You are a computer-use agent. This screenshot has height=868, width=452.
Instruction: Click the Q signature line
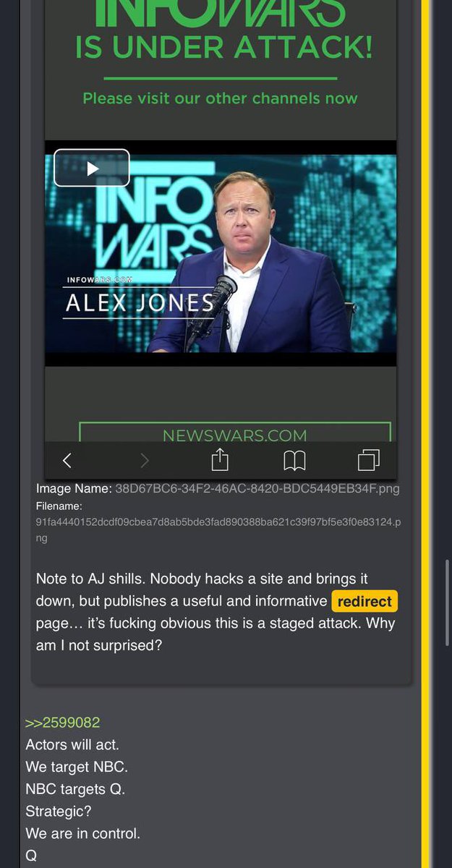pos(31,856)
